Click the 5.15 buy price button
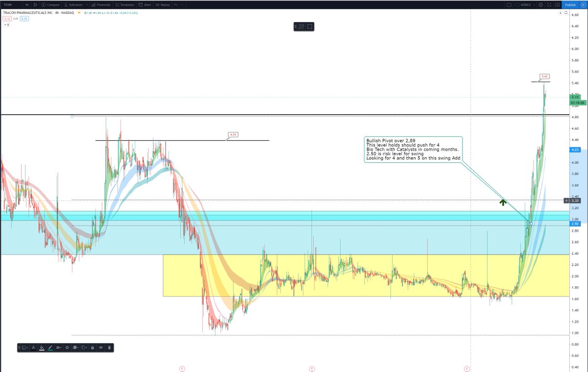 24,19
